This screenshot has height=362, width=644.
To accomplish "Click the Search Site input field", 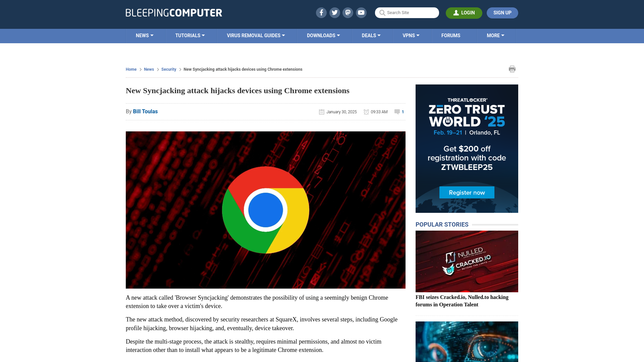I will (x=407, y=13).
